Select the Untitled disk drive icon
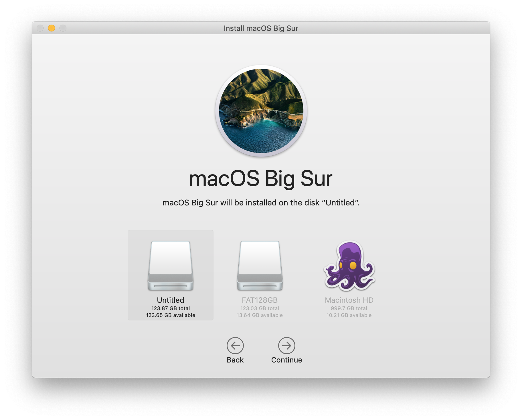The image size is (522, 420). coord(171,266)
